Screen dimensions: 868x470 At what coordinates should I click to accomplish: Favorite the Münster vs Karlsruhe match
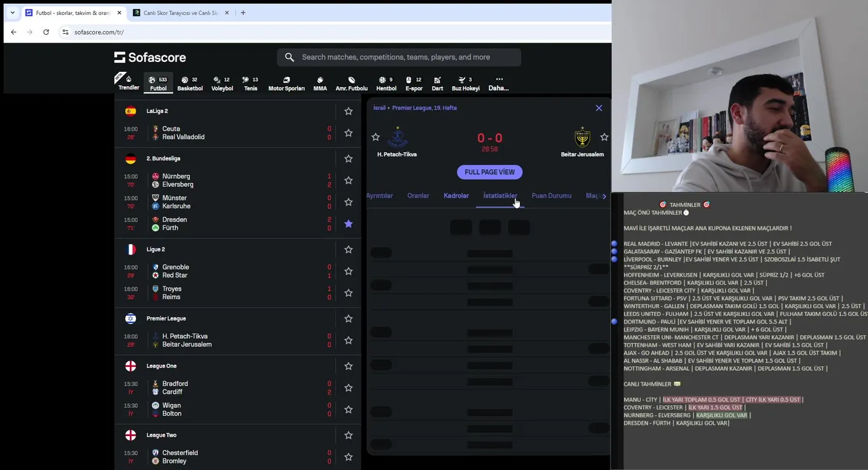tap(348, 202)
